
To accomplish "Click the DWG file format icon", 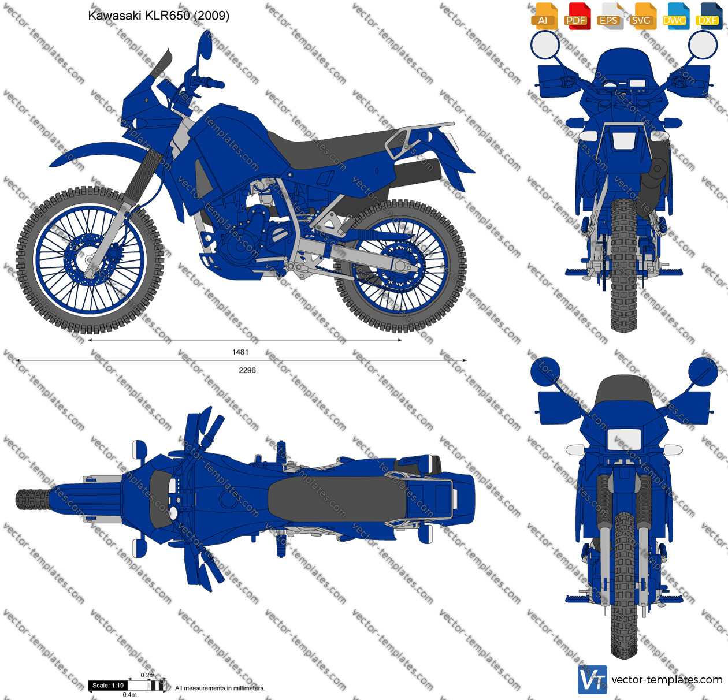I will [675, 16].
